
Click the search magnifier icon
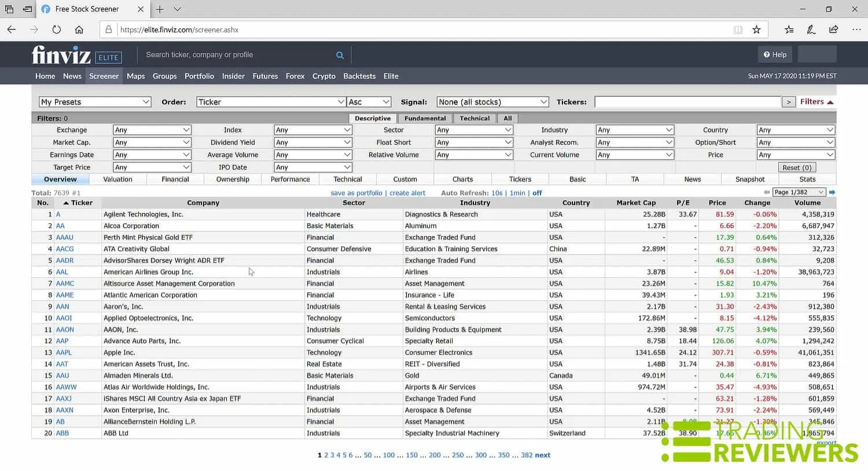(x=340, y=55)
